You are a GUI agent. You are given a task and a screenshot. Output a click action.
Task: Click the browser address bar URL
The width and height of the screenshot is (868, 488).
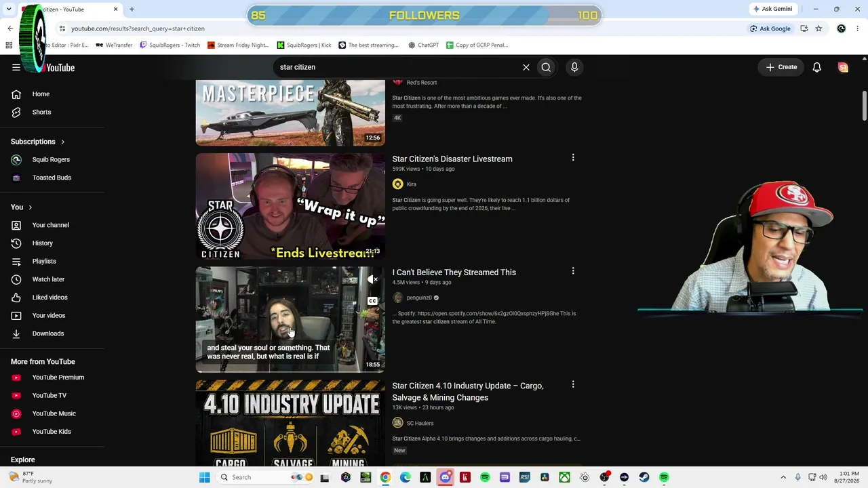click(x=138, y=28)
